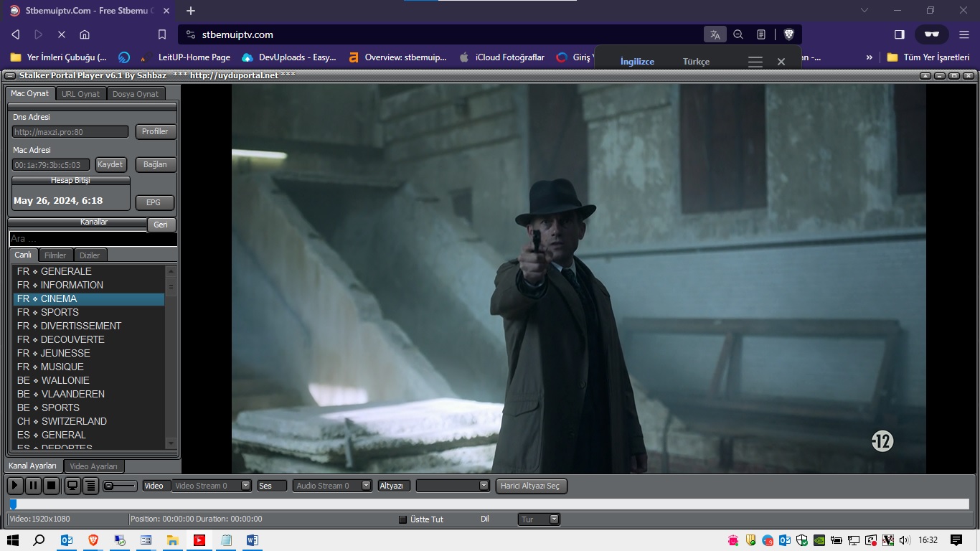Adjust the volume slider in player controls
The image size is (980, 551).
click(120, 486)
